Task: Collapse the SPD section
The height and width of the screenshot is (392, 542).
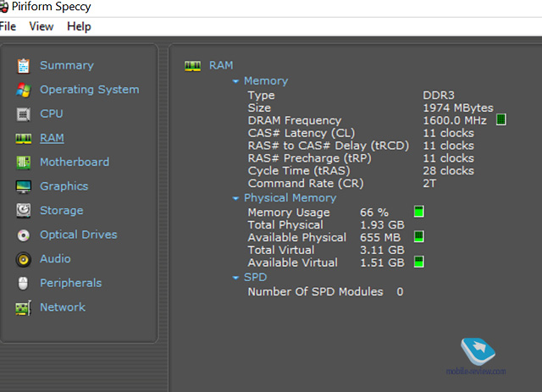Action: pyautogui.click(x=235, y=278)
